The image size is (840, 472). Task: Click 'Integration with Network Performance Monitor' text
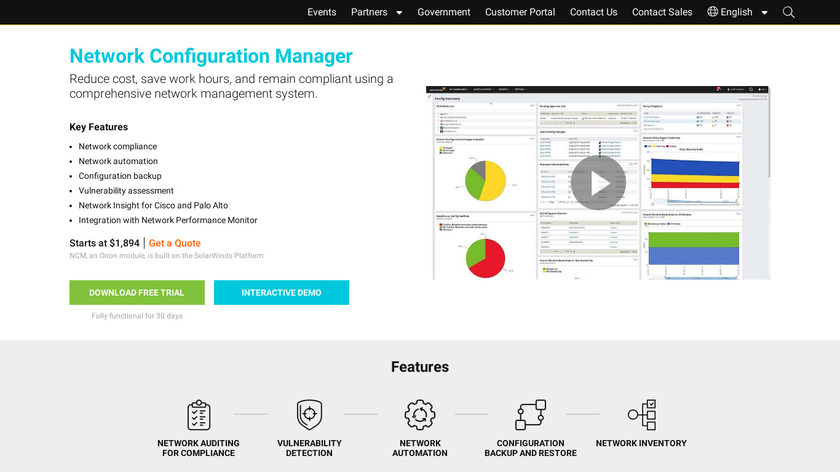168,220
